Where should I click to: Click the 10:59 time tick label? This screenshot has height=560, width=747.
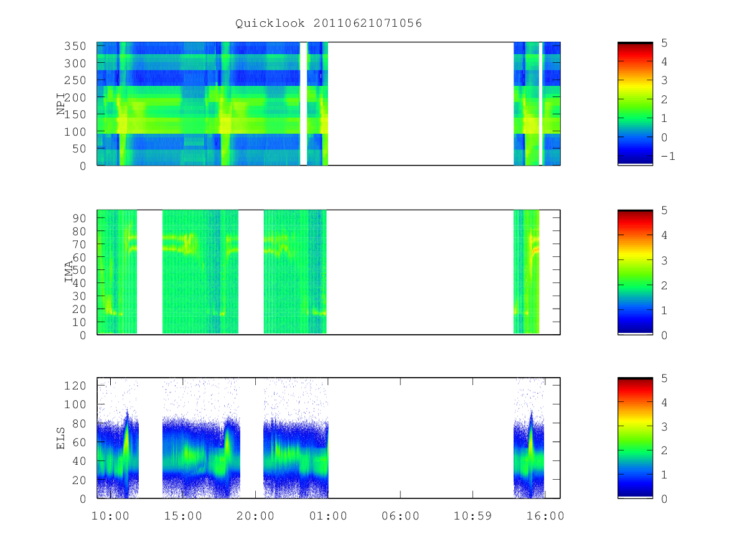point(473,516)
